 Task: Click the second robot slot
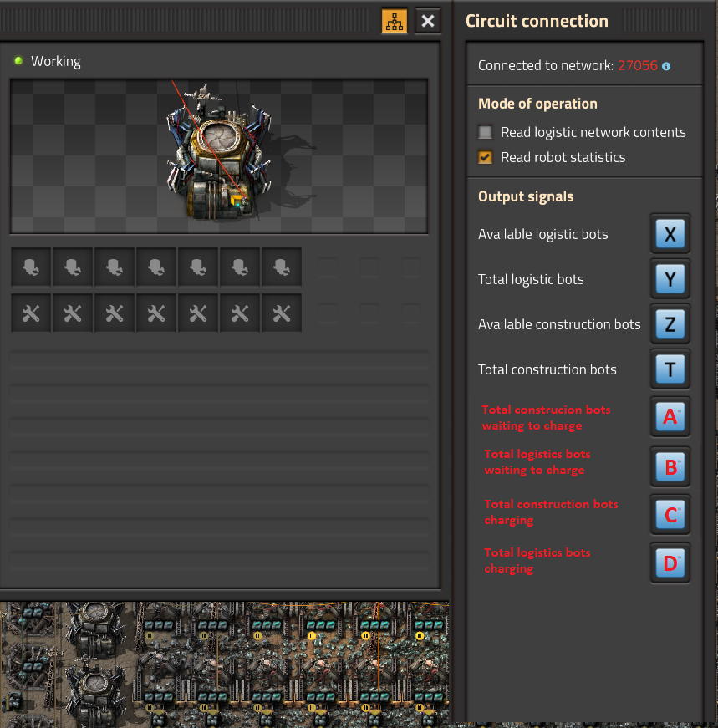pos(73,267)
